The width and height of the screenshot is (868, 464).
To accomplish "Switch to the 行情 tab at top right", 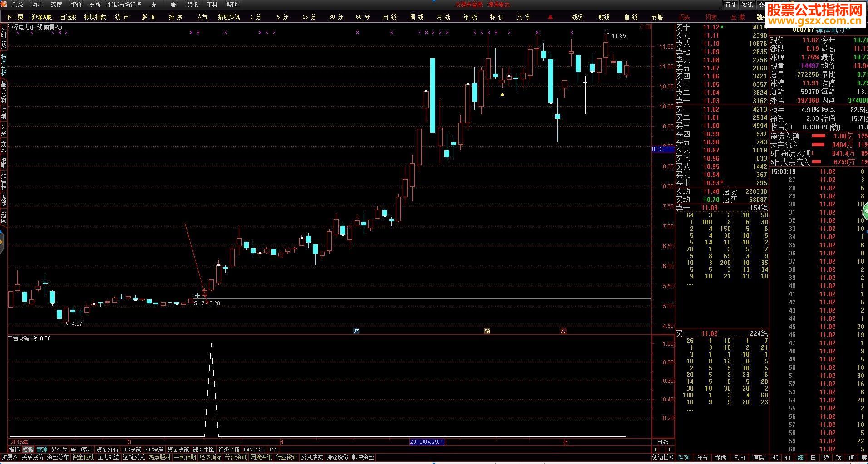I will (730, 5).
